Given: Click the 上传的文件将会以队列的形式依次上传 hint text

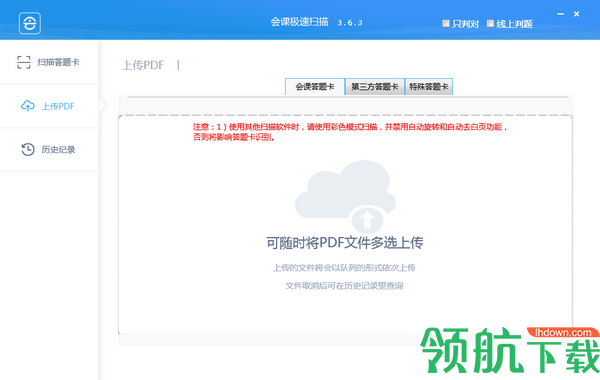Looking at the screenshot, I should pos(344,267).
